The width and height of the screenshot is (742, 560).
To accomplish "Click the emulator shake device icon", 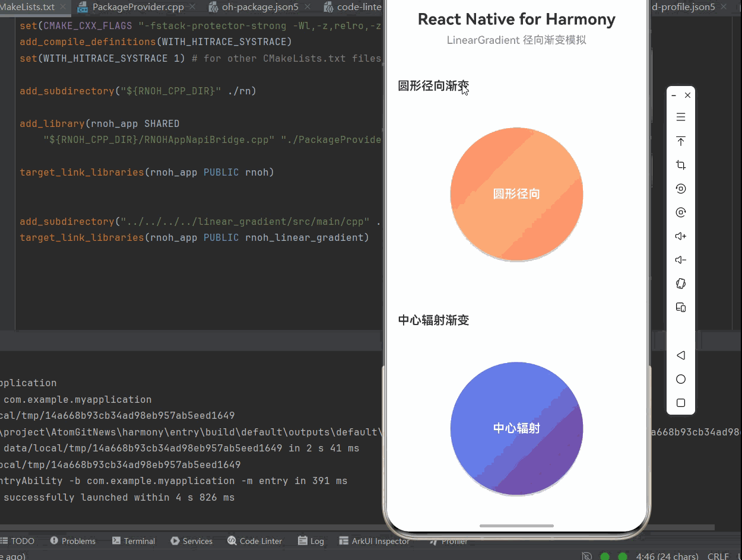I will coord(681,284).
